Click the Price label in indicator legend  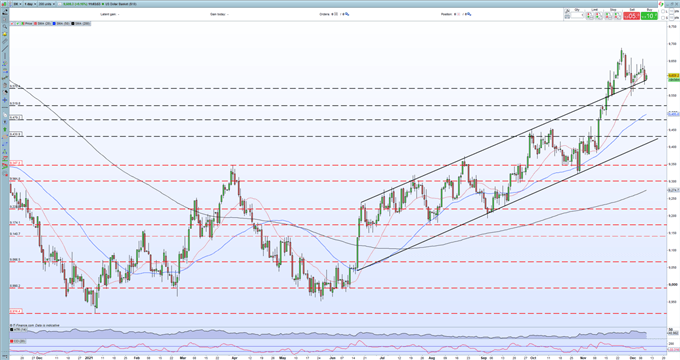[x=29, y=23]
